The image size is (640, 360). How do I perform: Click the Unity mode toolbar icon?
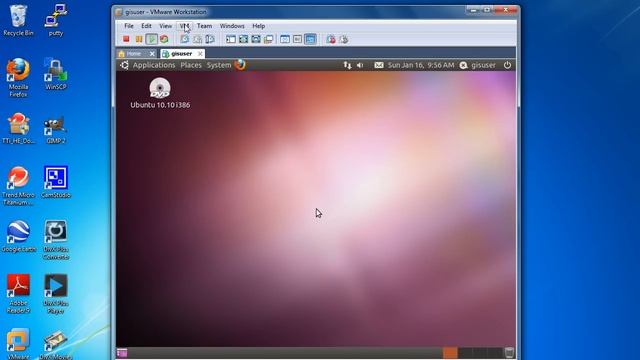[x=269, y=39]
